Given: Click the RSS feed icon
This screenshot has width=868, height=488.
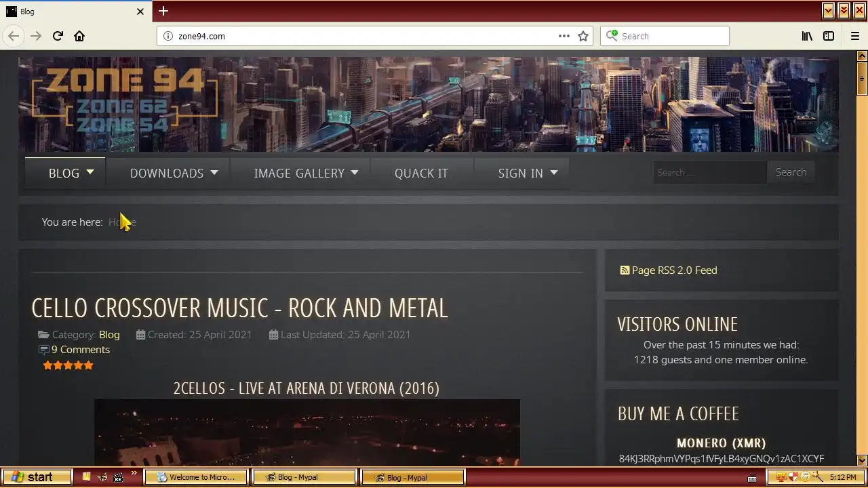Looking at the screenshot, I should click(x=625, y=270).
